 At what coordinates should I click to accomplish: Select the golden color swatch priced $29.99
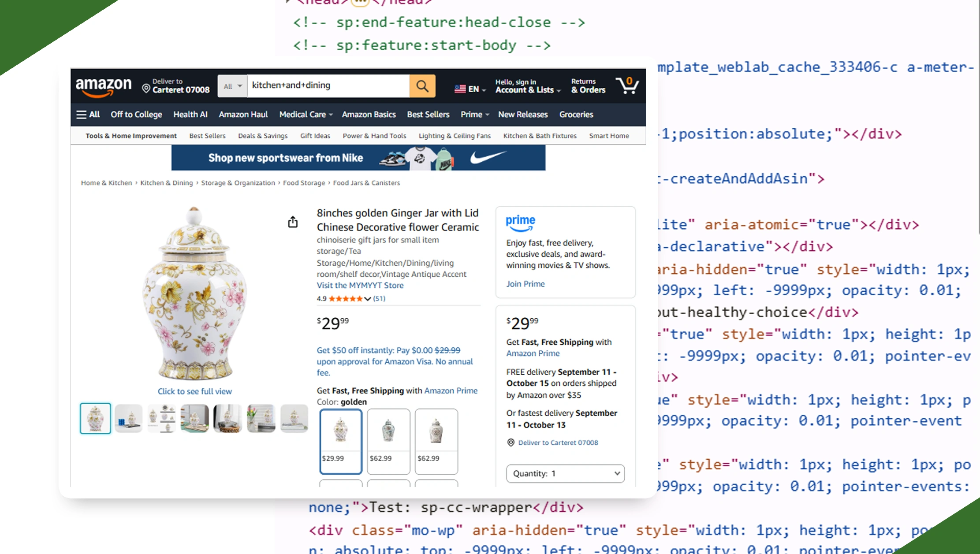tap(341, 441)
